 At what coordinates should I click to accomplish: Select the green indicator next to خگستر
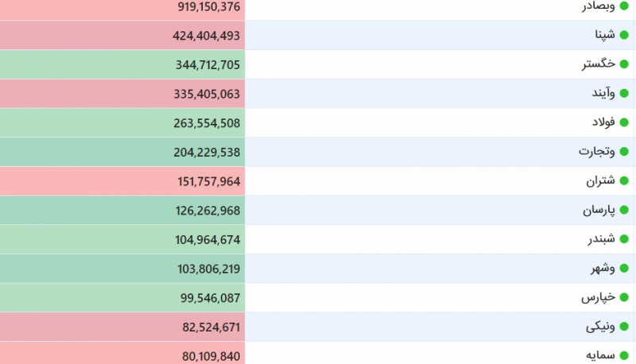624,64
